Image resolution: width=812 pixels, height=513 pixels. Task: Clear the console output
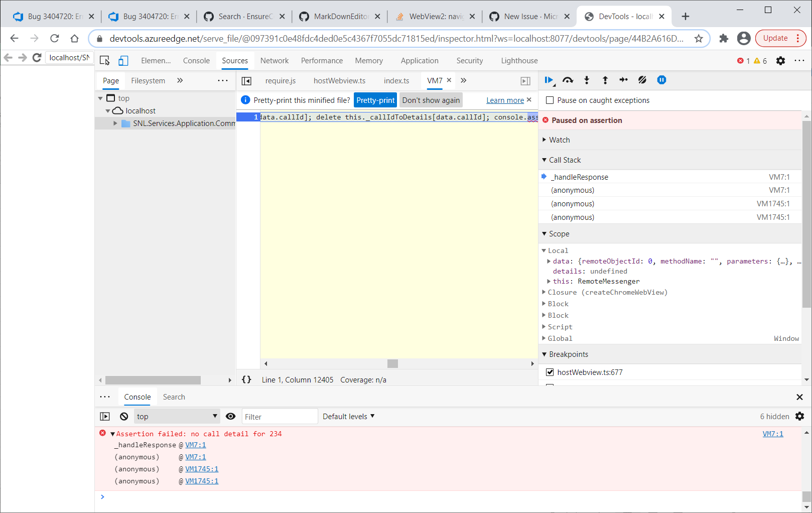tap(123, 416)
